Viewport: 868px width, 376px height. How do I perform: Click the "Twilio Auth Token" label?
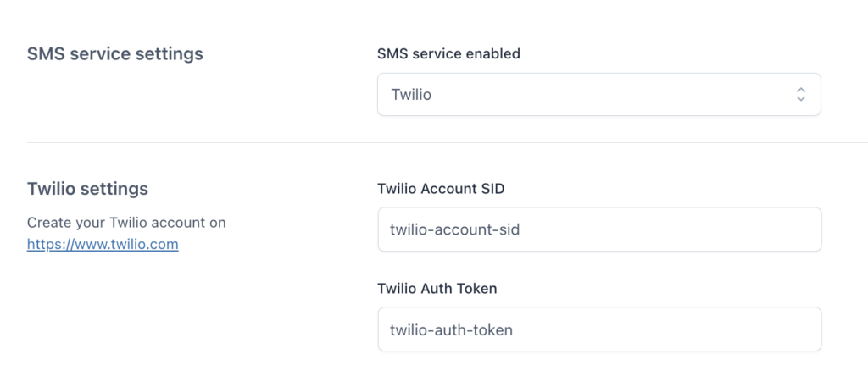(x=437, y=288)
